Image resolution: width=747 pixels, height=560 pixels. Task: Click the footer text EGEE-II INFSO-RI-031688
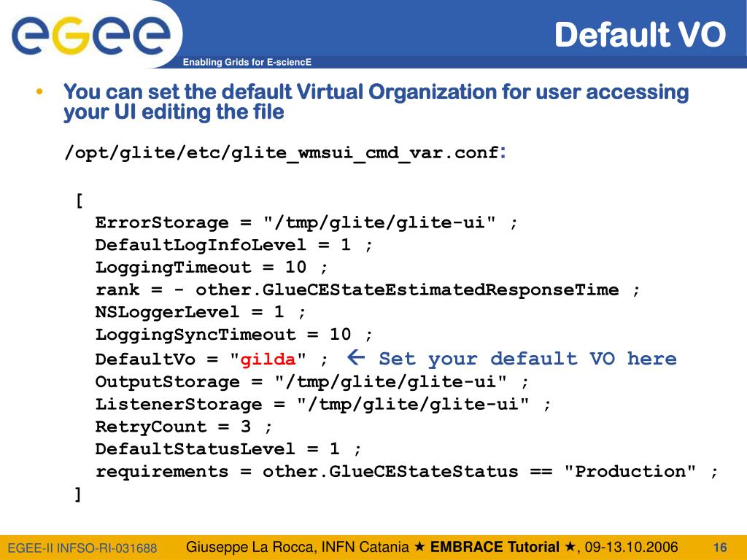[x=82, y=548]
